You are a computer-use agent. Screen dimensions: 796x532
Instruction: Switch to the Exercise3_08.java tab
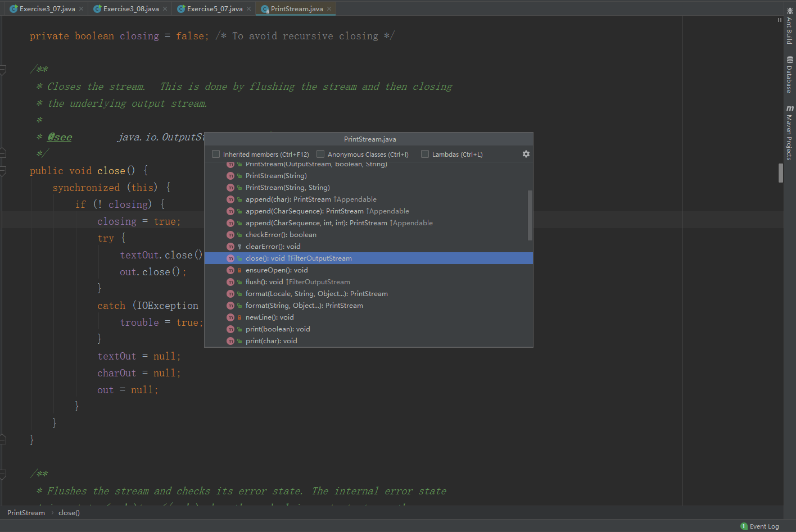tap(130, 9)
